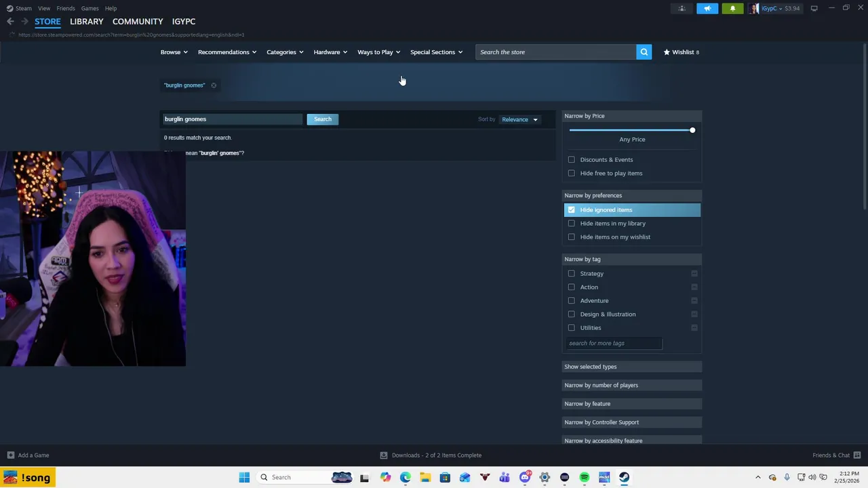Open File Explorer from the taskbar
The height and width of the screenshot is (488, 868).
(x=425, y=477)
